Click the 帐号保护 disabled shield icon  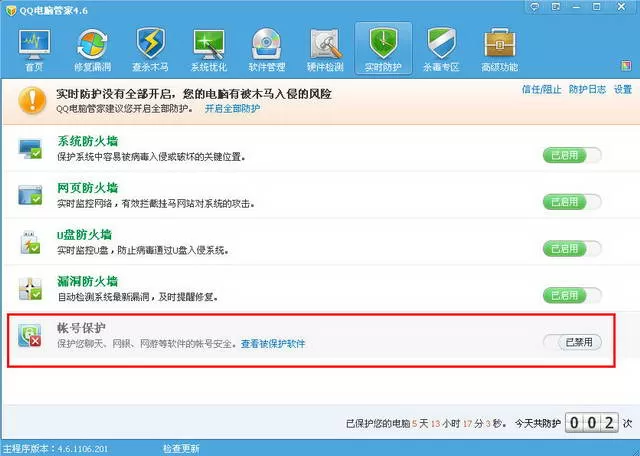click(x=29, y=335)
